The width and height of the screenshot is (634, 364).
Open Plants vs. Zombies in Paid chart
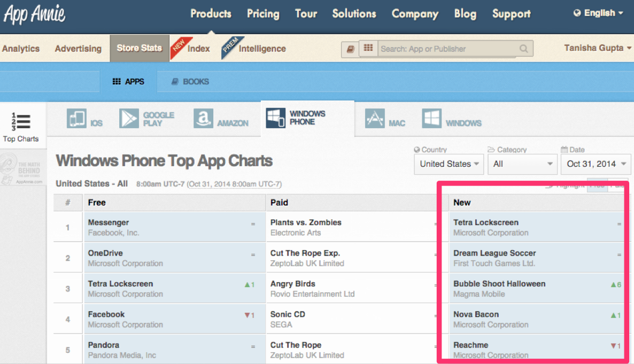(x=306, y=222)
